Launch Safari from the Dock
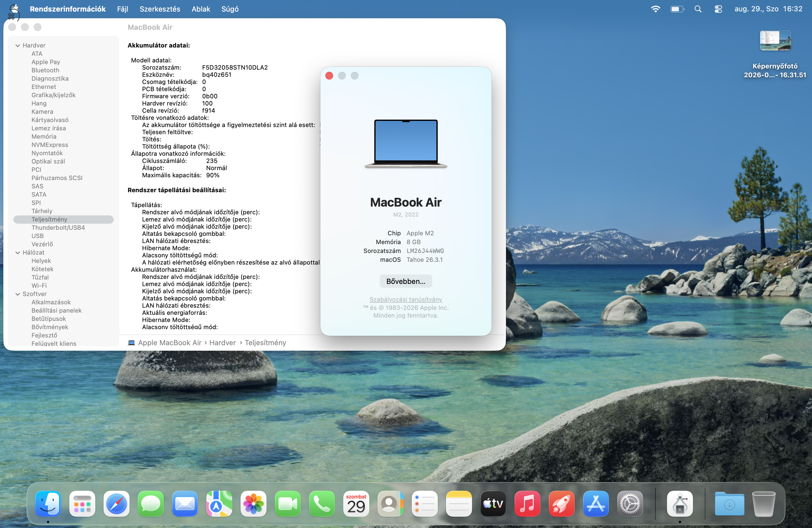The image size is (812, 528). click(x=116, y=503)
